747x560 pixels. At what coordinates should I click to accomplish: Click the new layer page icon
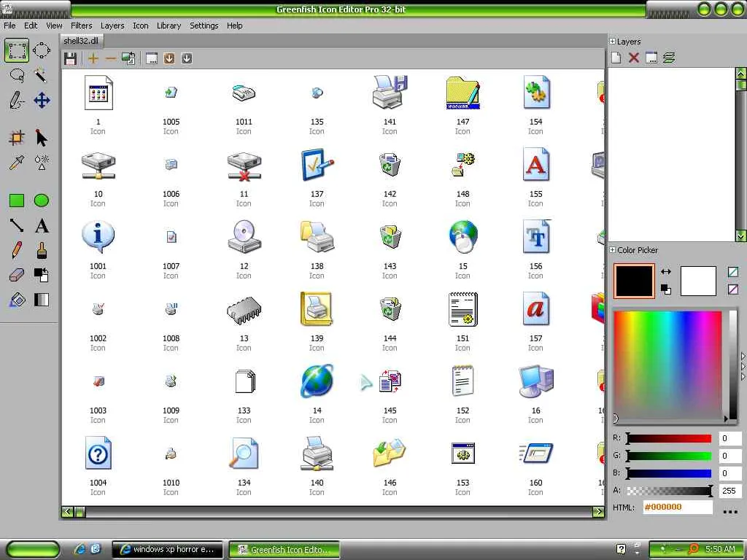pos(616,58)
